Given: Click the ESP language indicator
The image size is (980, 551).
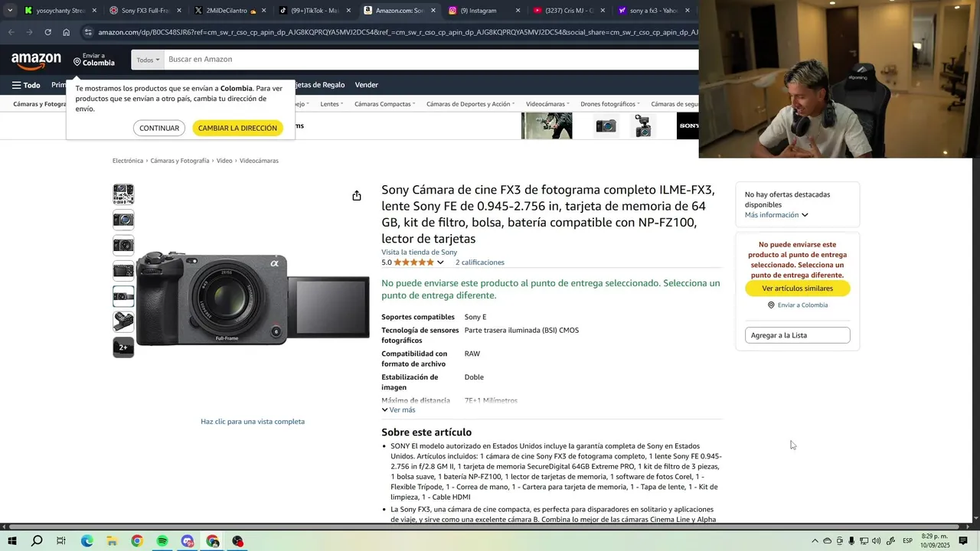Looking at the screenshot, I should 907,541.
